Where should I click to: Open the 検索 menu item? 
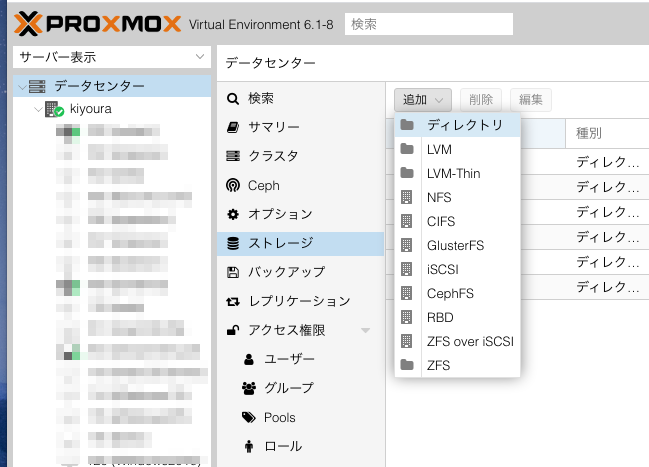pos(300,99)
